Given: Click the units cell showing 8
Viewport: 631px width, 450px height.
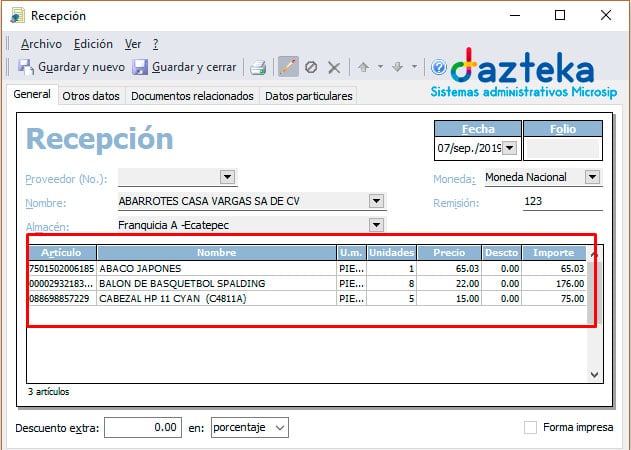Looking at the screenshot, I should 392,283.
